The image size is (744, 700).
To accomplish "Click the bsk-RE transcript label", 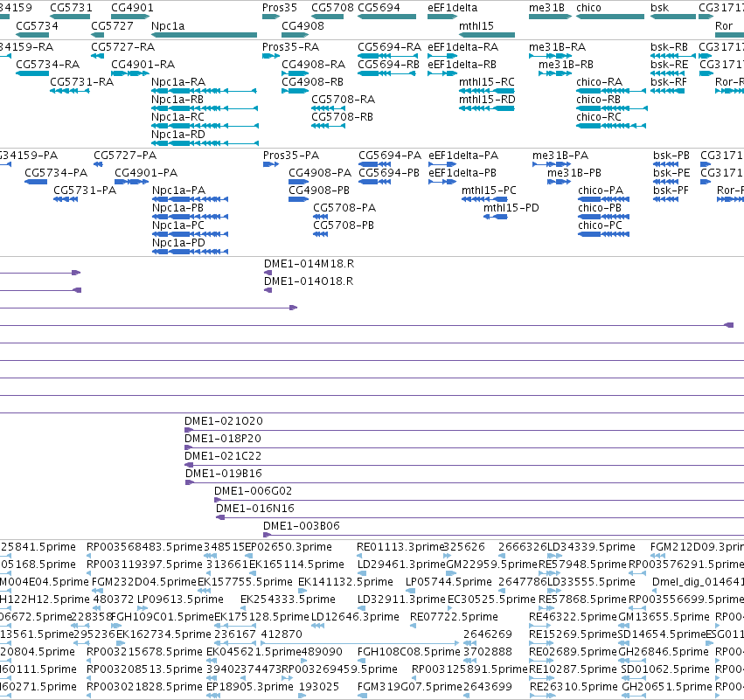I will tap(669, 65).
